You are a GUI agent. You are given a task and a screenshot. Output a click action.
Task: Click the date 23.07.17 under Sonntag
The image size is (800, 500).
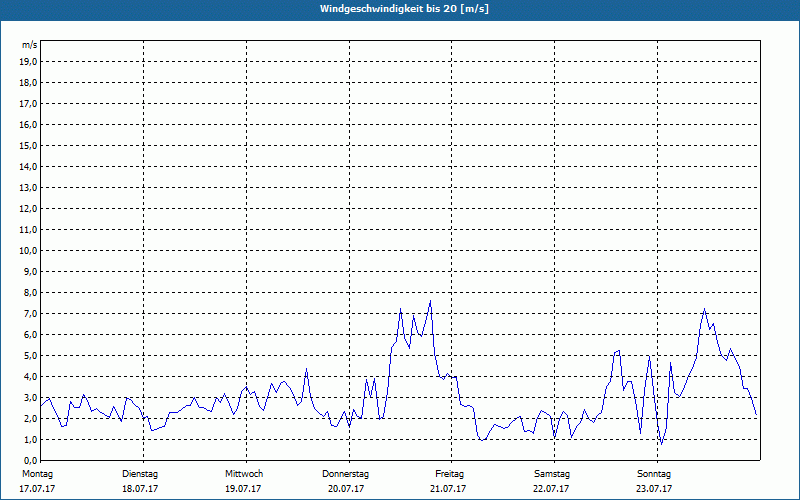click(654, 489)
